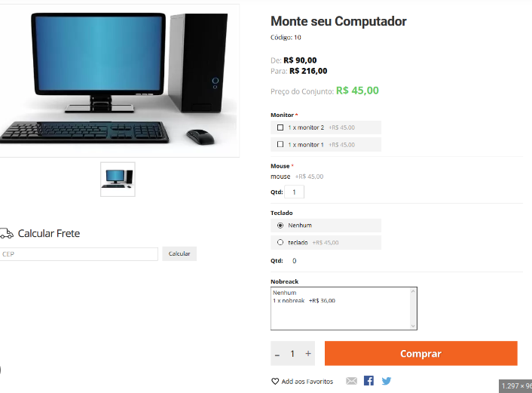Share product on Twitter bird icon
The width and height of the screenshot is (532, 393).
(387, 381)
